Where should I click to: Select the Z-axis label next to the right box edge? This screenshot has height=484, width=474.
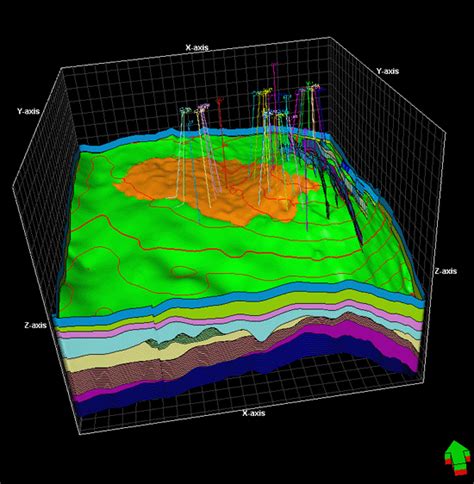pyautogui.click(x=446, y=271)
